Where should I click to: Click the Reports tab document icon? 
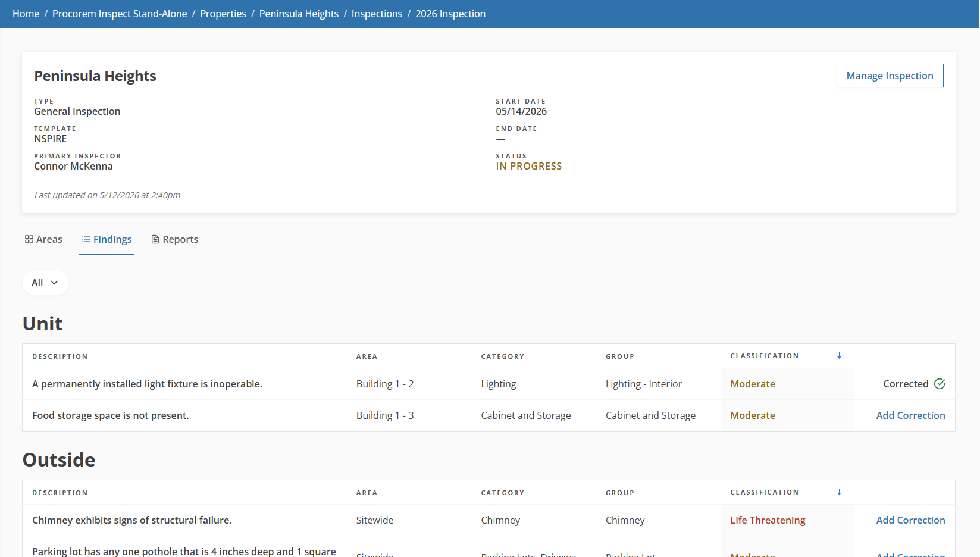coord(155,239)
